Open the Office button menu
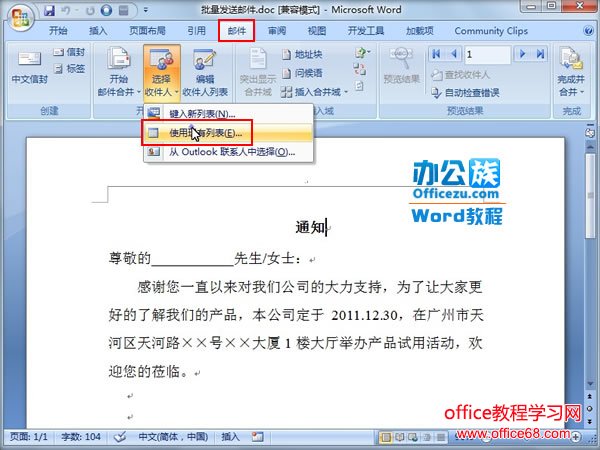Viewport: 600px width, 450px height. click(x=19, y=17)
